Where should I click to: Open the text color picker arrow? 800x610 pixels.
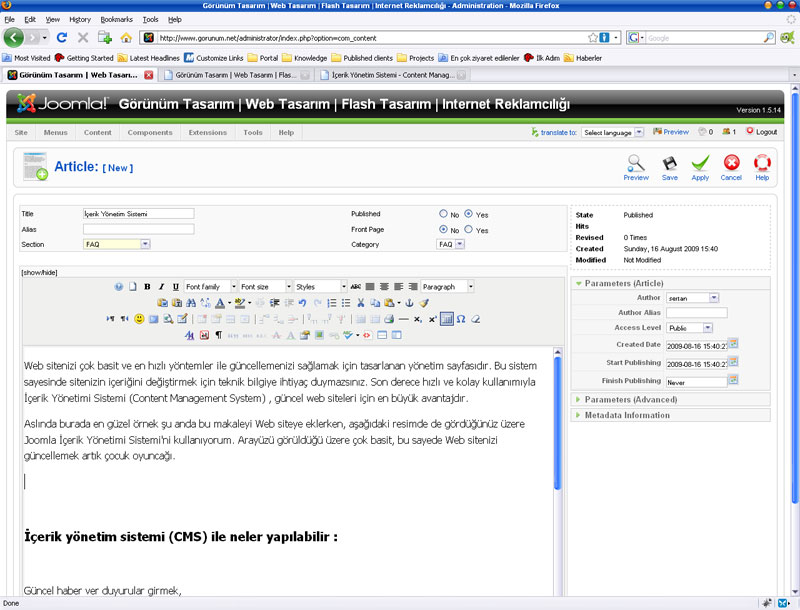[230, 303]
